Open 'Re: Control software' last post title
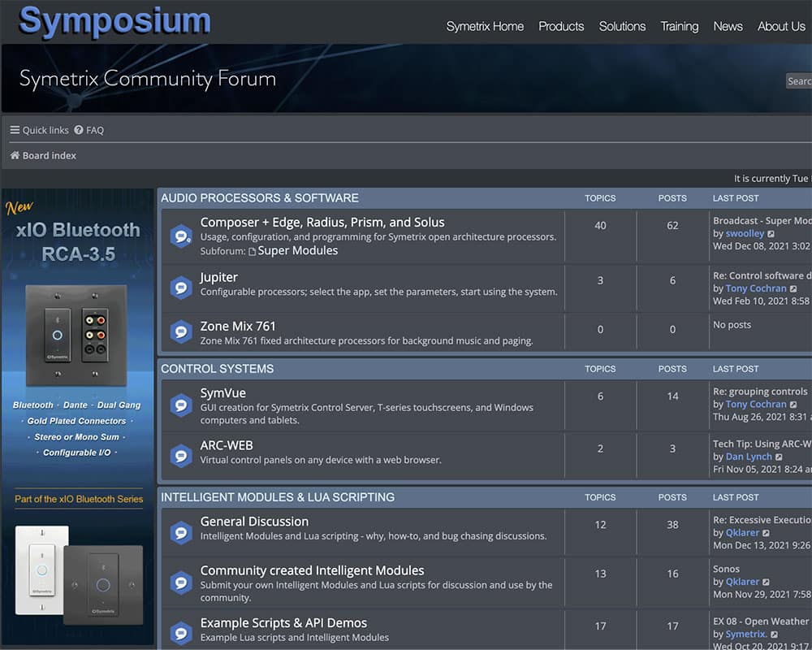The width and height of the screenshot is (812, 650). click(762, 275)
